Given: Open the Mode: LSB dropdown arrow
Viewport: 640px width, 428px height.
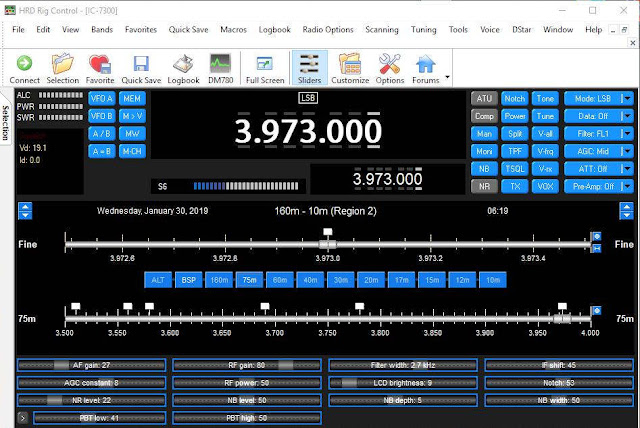Looking at the screenshot, I should (x=627, y=98).
